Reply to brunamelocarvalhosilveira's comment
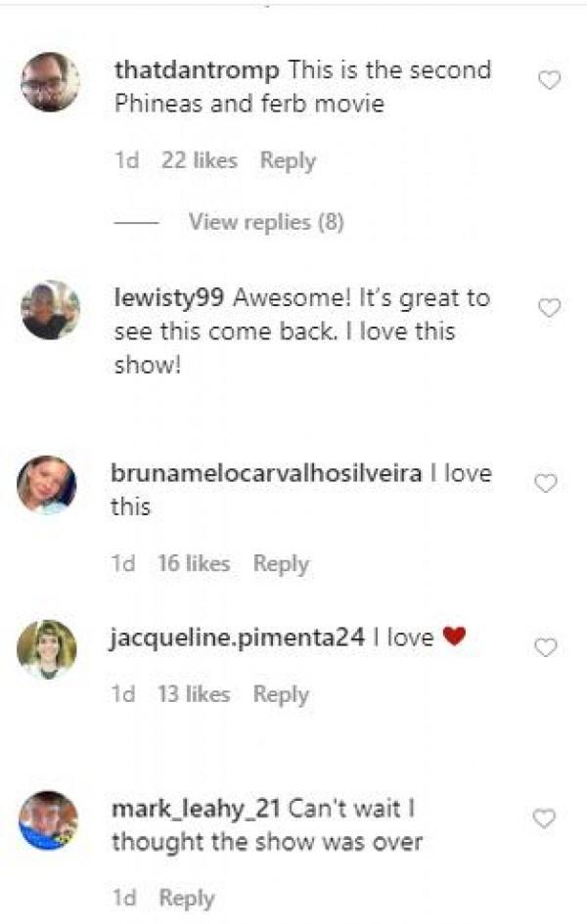The image size is (587, 924). 281,564
